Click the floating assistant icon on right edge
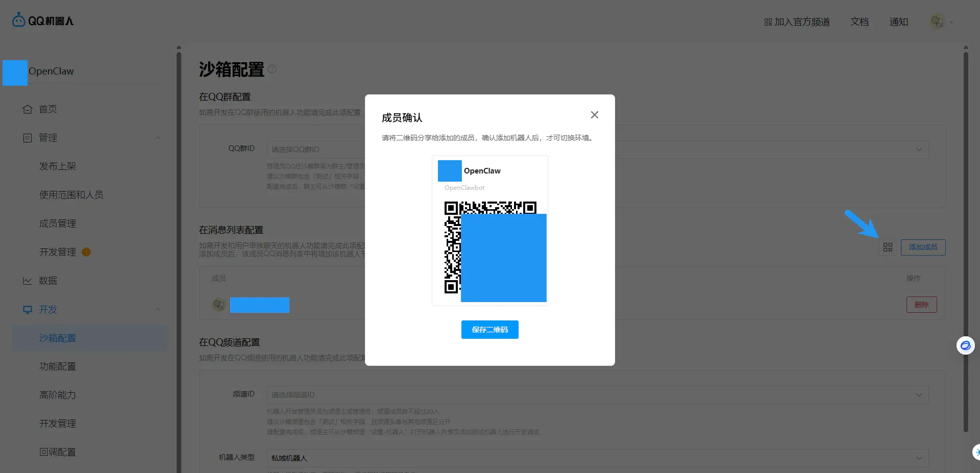The height and width of the screenshot is (473, 980). click(965, 345)
